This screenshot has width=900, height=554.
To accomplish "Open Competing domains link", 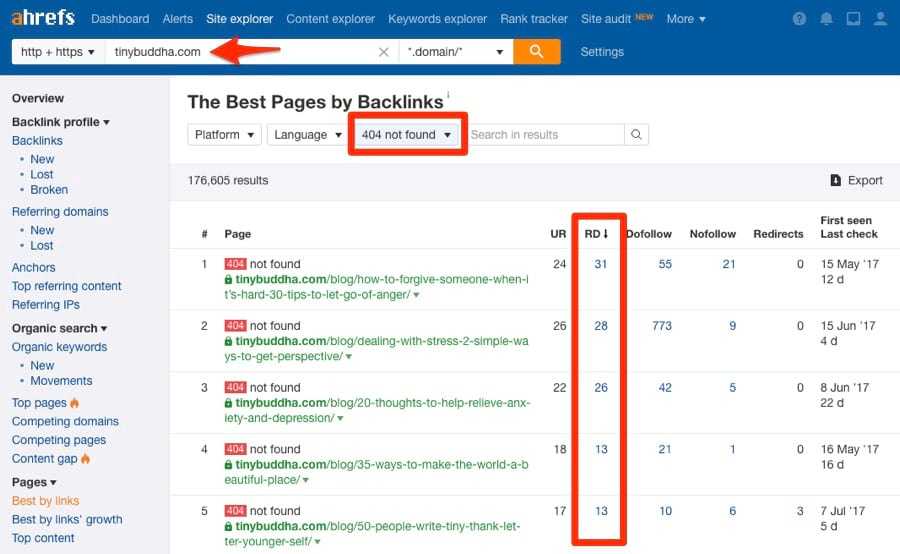I will coord(65,421).
